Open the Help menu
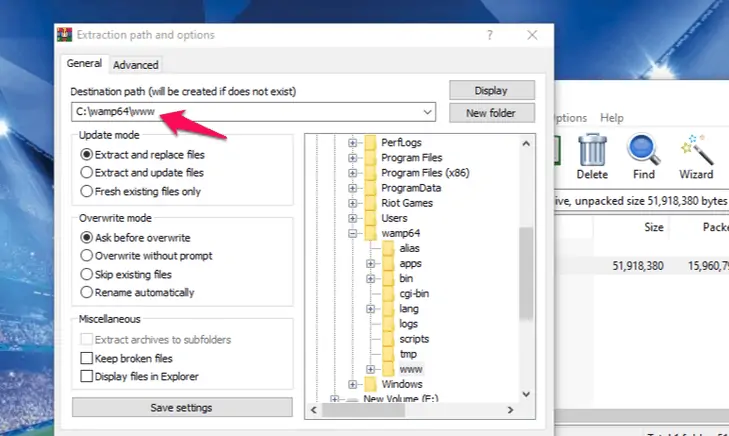This screenshot has height=436, width=729. coord(611,118)
